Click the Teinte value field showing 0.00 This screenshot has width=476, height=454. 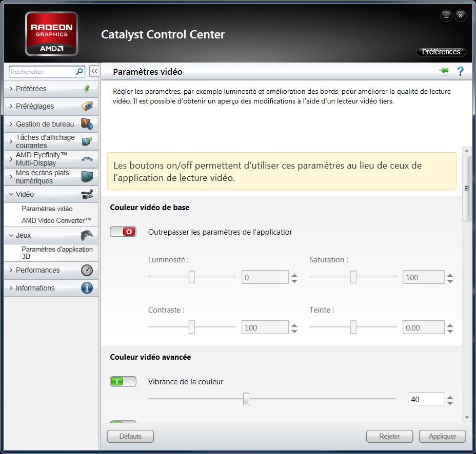coord(424,327)
